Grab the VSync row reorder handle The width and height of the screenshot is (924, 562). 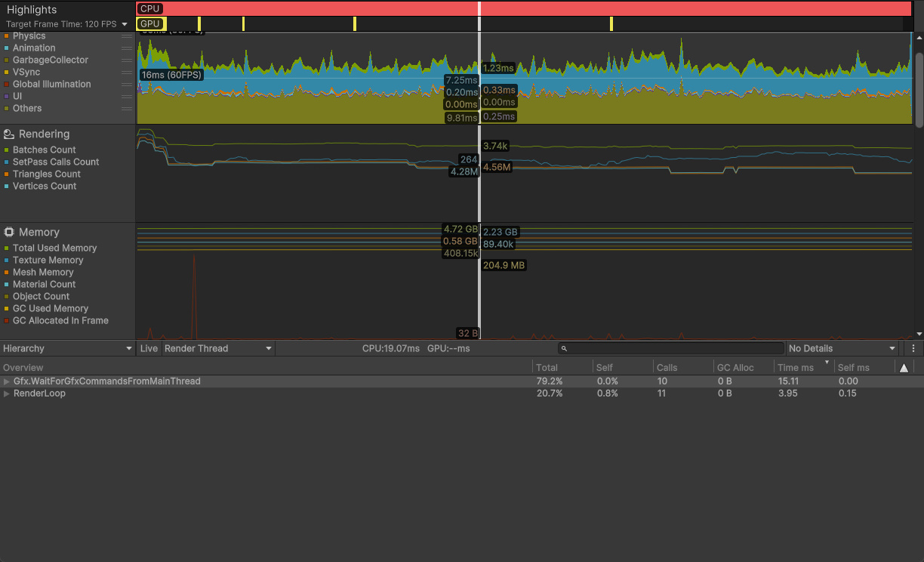[127, 73]
